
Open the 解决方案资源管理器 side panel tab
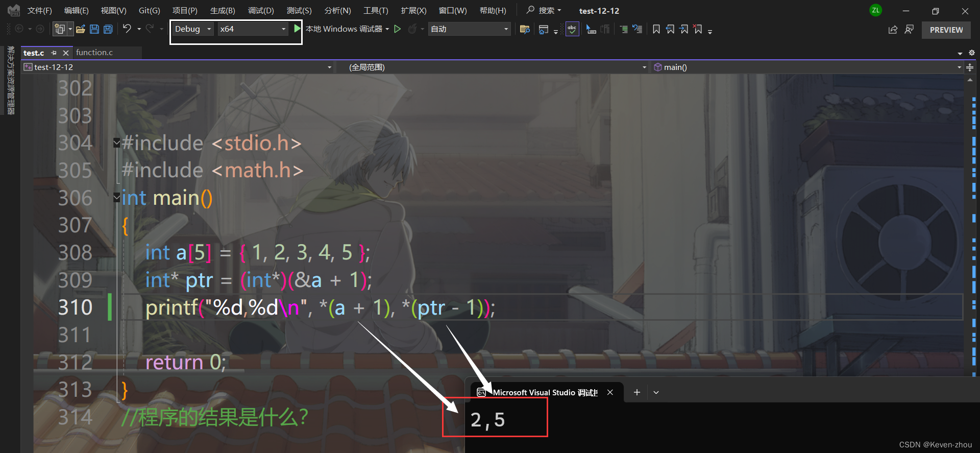[x=10, y=80]
